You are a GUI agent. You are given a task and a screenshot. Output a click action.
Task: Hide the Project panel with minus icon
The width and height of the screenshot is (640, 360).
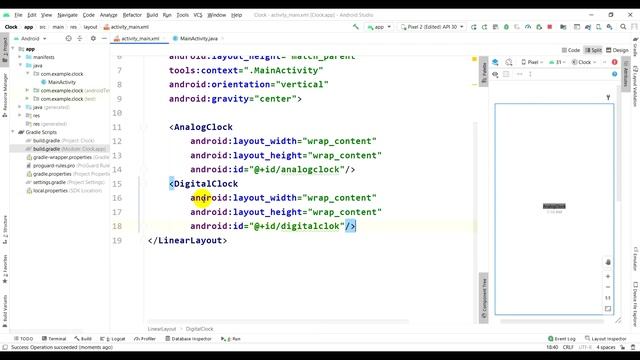(x=104, y=38)
